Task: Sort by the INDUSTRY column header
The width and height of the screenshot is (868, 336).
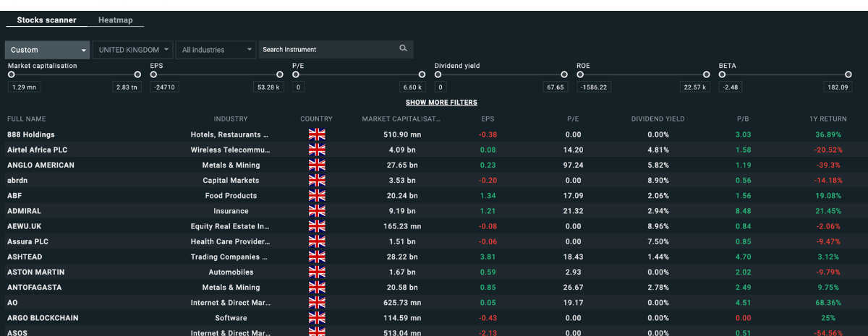Action: tap(231, 119)
